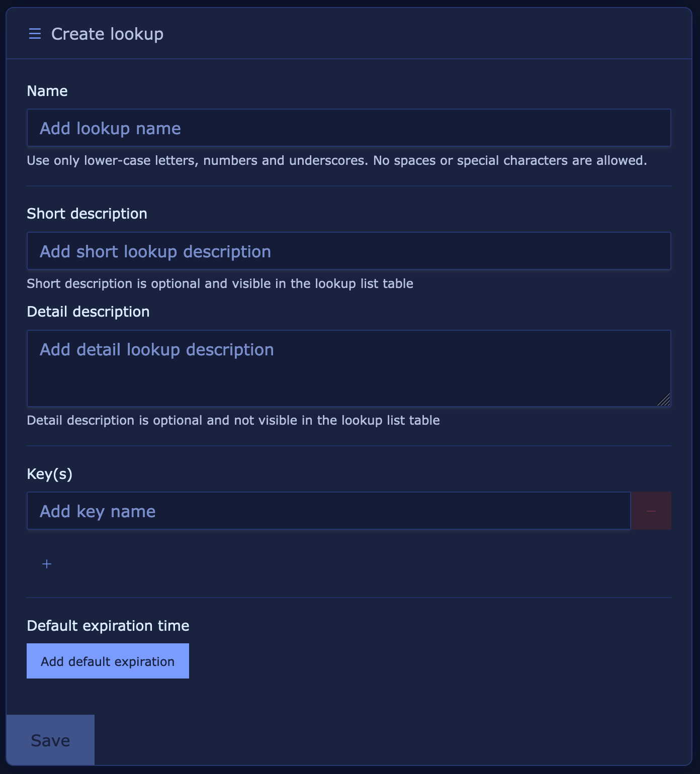Click the Name field label
This screenshot has height=774, width=700.
[x=47, y=91]
